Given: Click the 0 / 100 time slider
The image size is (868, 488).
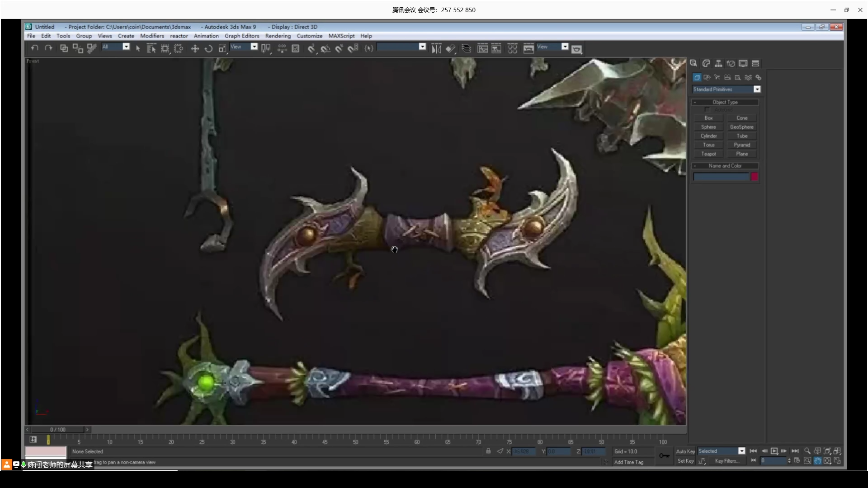Looking at the screenshot, I should click(57, 429).
